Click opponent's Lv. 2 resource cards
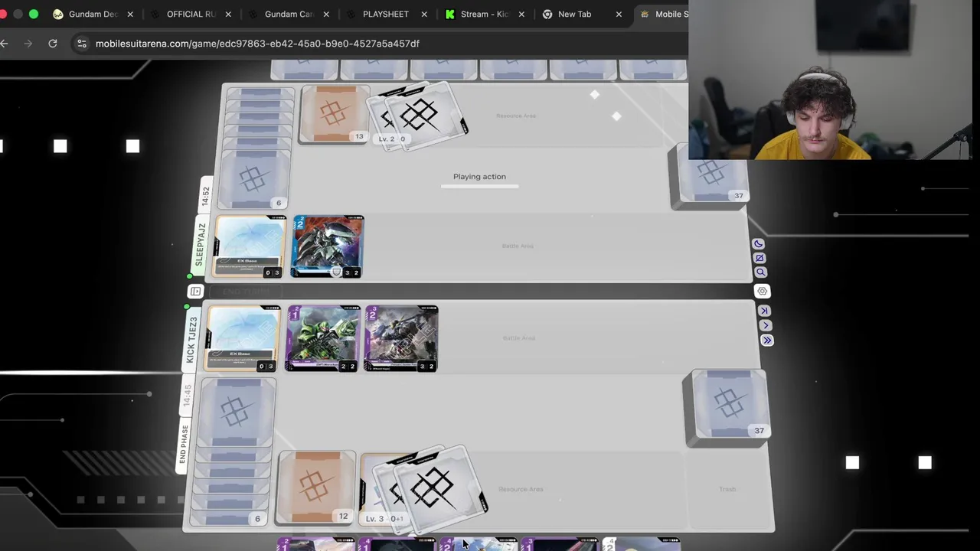This screenshot has height=551, width=980. (x=420, y=117)
